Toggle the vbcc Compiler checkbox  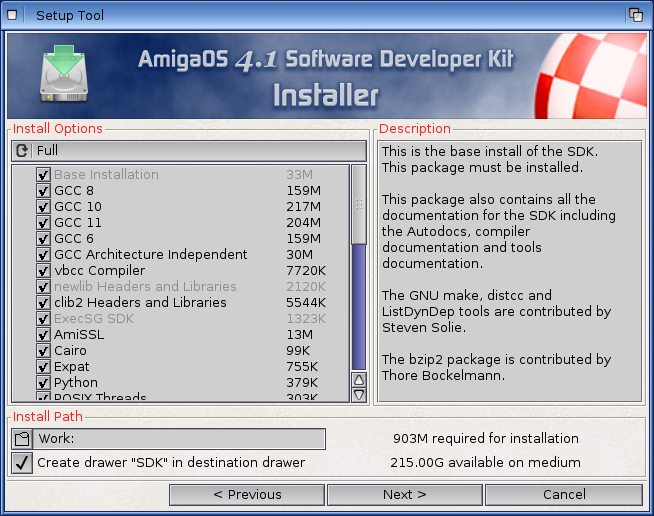click(x=43, y=271)
